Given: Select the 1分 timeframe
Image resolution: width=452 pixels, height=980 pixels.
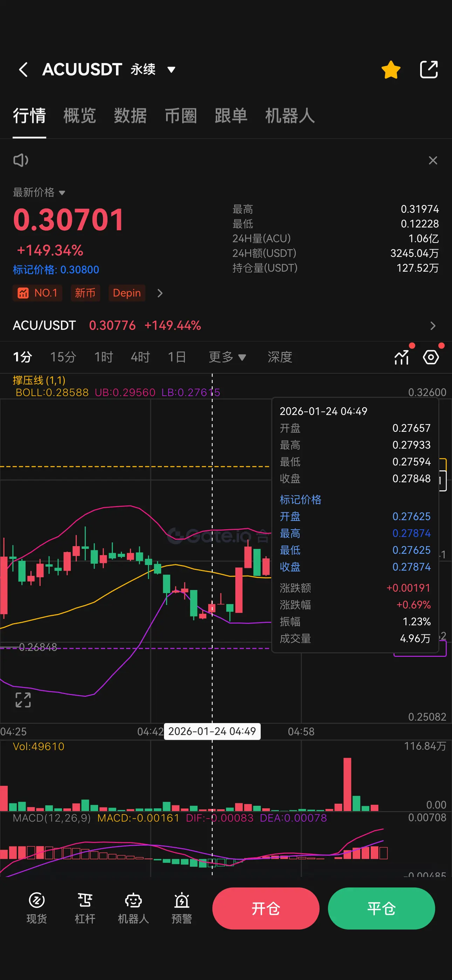Looking at the screenshot, I should (x=22, y=357).
